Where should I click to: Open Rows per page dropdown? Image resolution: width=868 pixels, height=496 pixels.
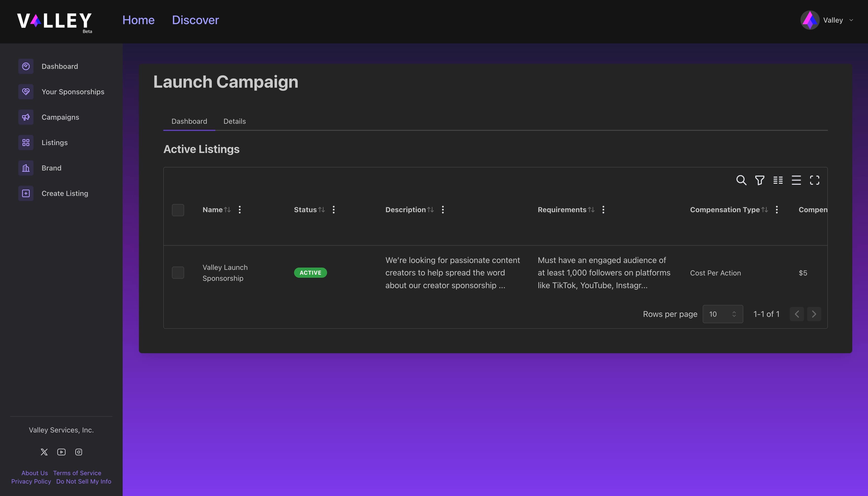coord(723,314)
